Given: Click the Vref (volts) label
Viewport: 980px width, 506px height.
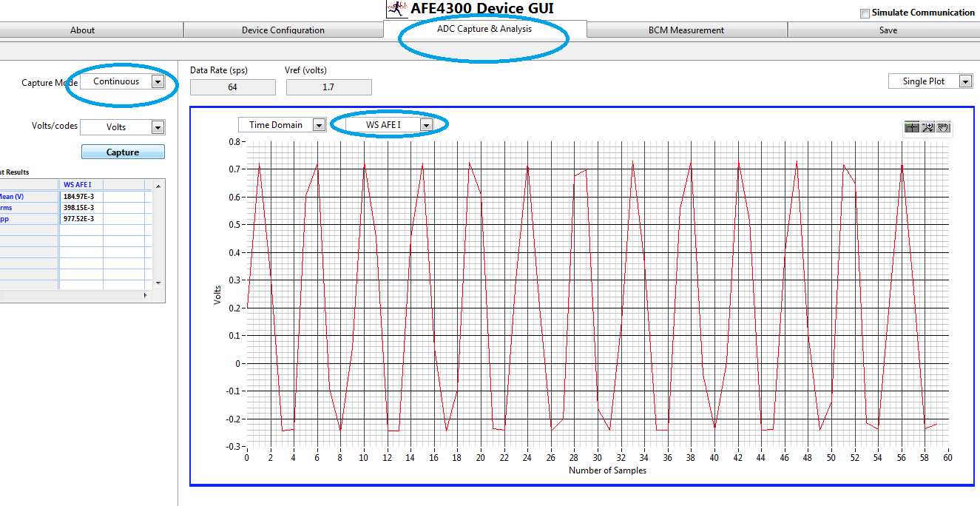Looking at the screenshot, I should pos(305,70).
